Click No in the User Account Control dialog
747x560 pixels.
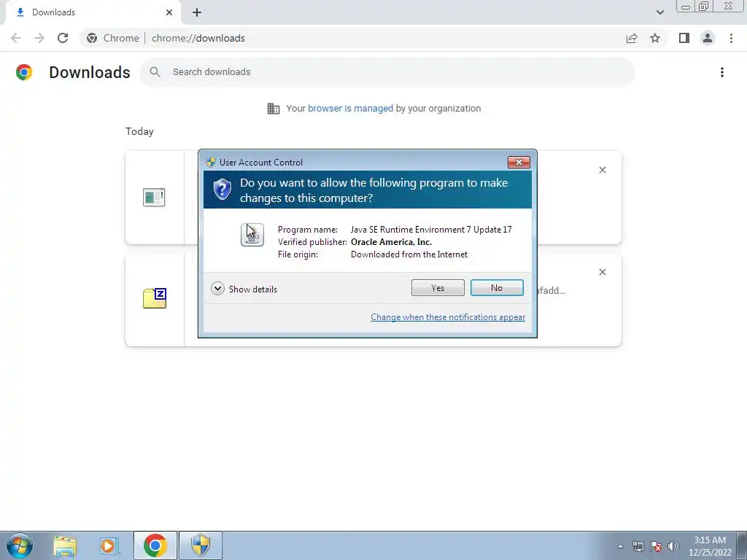[x=496, y=287]
